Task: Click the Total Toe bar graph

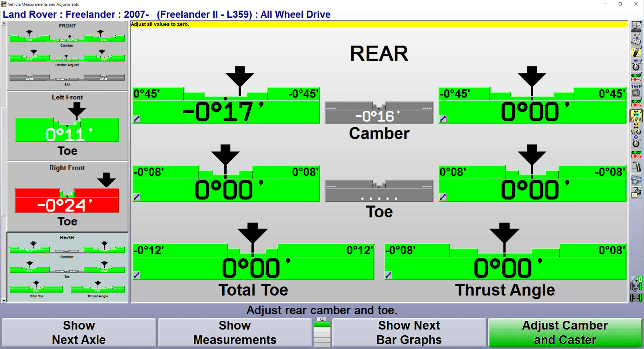Action: 253,262
